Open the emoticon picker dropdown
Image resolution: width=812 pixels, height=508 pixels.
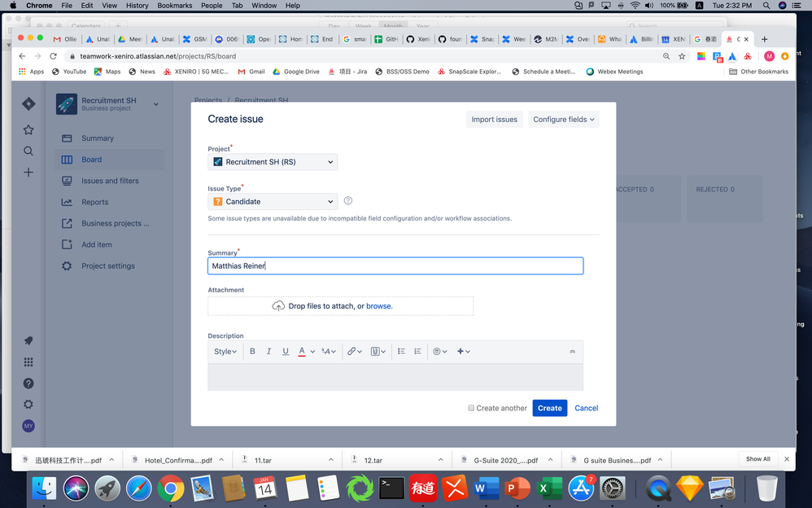point(439,352)
